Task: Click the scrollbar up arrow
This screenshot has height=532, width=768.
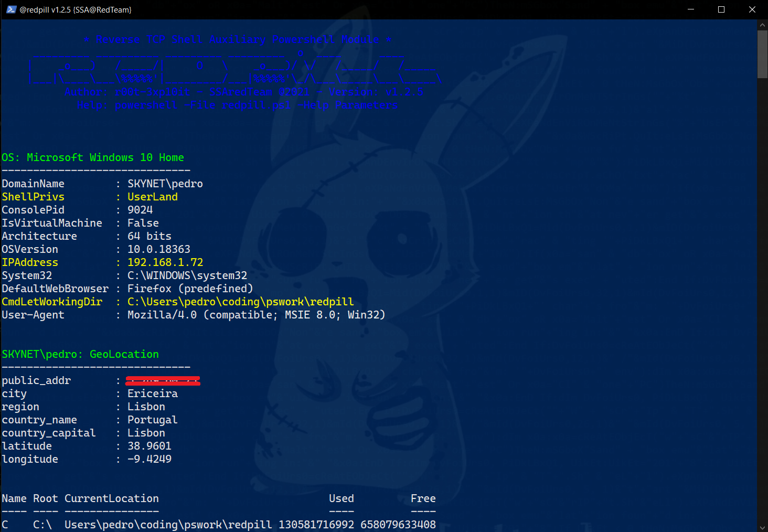Action: coord(763,25)
